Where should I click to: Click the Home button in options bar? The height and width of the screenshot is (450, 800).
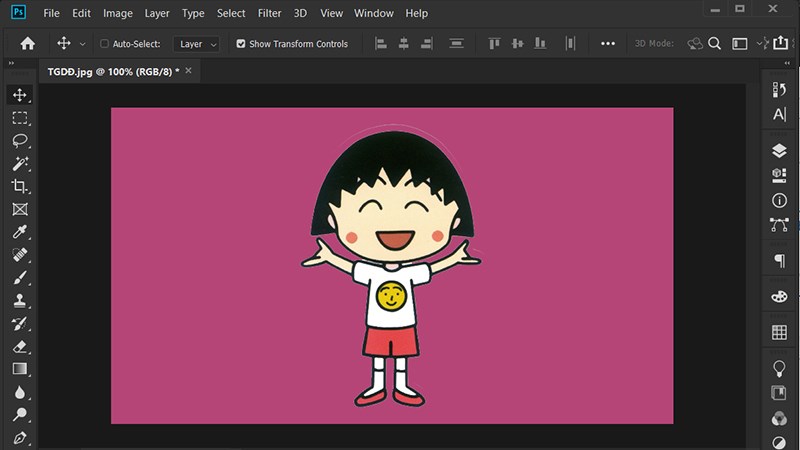point(28,44)
